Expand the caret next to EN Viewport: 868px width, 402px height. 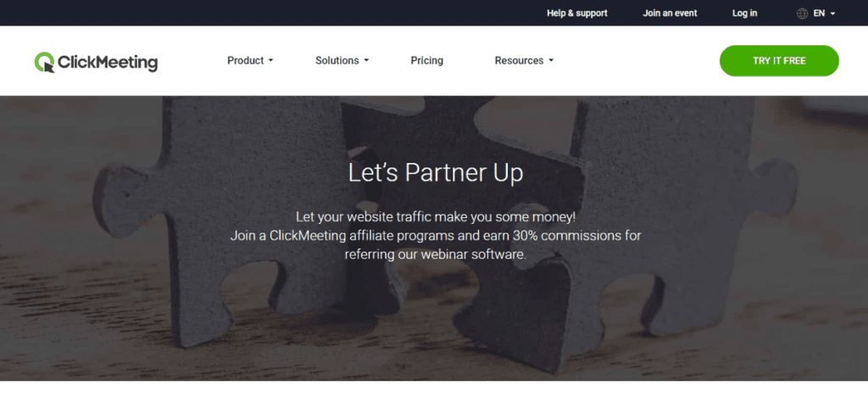tap(832, 14)
